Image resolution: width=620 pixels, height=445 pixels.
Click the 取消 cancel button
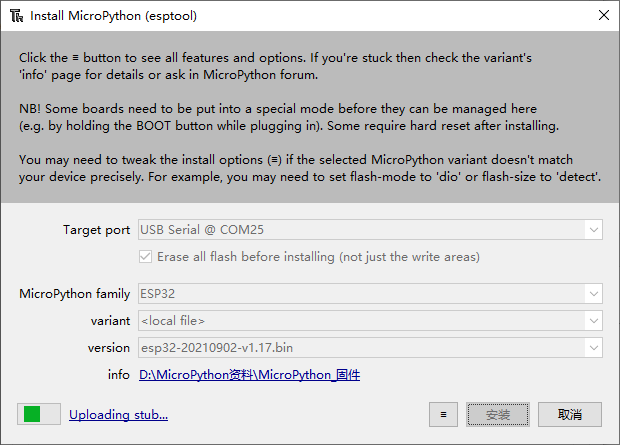pos(570,415)
